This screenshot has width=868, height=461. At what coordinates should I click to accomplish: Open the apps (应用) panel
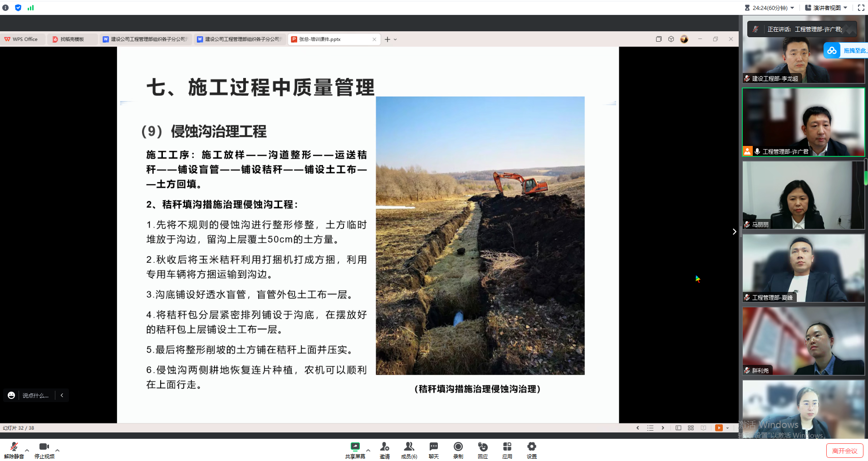pos(507,450)
